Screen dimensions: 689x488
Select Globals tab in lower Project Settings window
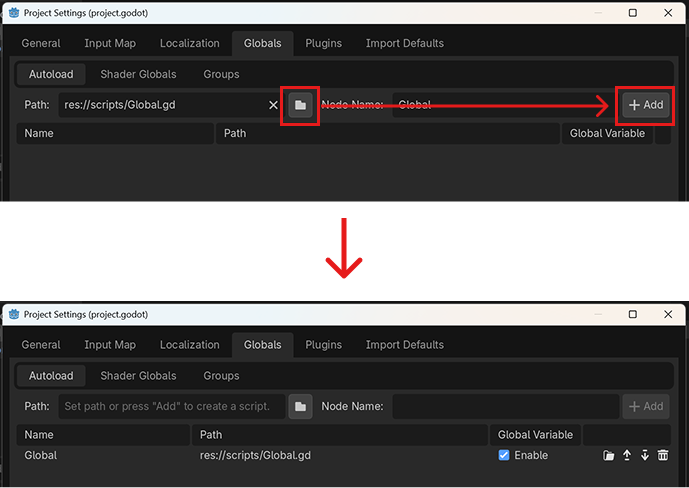coord(263,345)
